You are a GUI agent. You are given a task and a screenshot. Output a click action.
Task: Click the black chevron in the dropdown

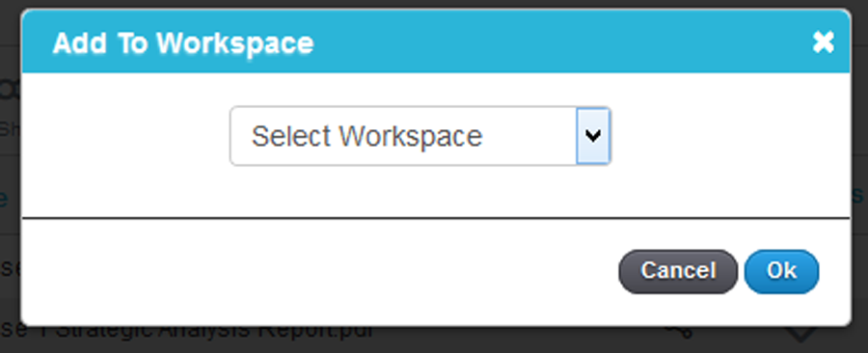click(593, 136)
